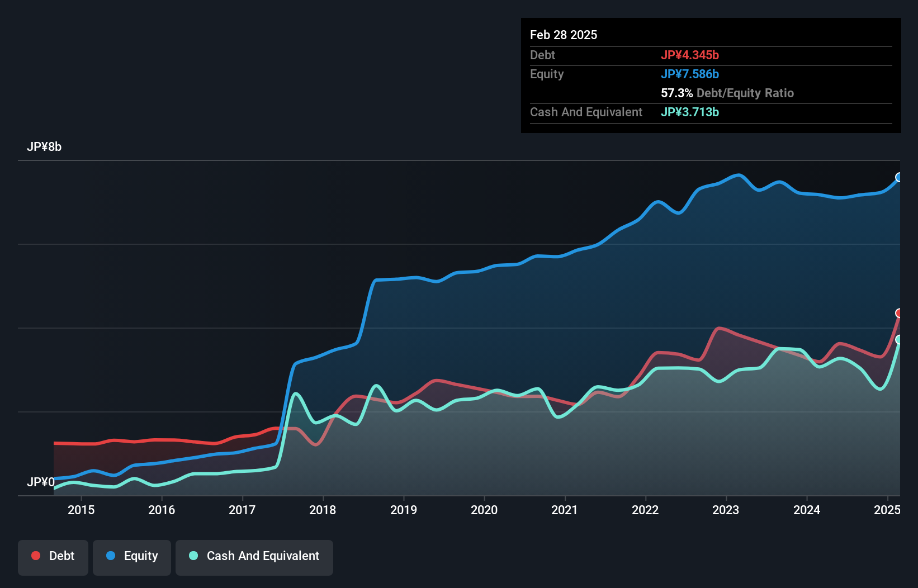Click the 2022 x-axis label
This screenshot has width=918, height=588.
coord(645,510)
